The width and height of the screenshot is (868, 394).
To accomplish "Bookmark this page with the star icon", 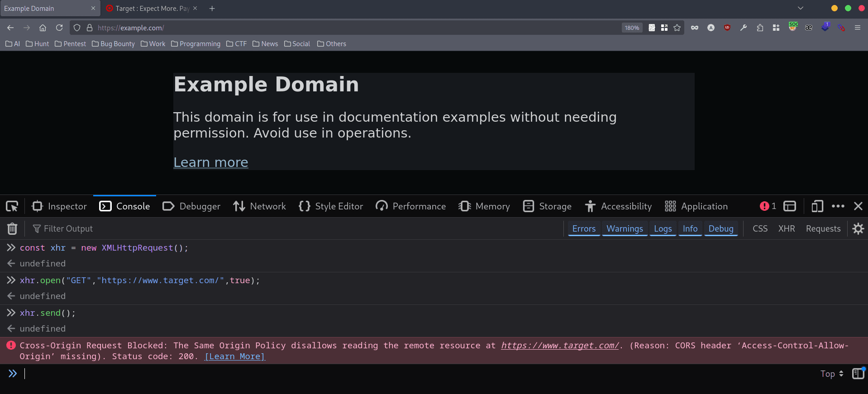I will [677, 28].
